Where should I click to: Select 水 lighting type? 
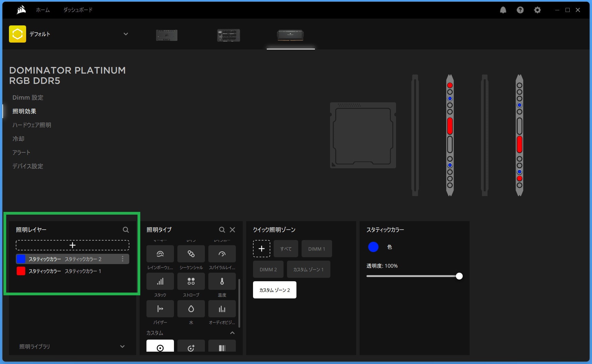click(x=191, y=309)
